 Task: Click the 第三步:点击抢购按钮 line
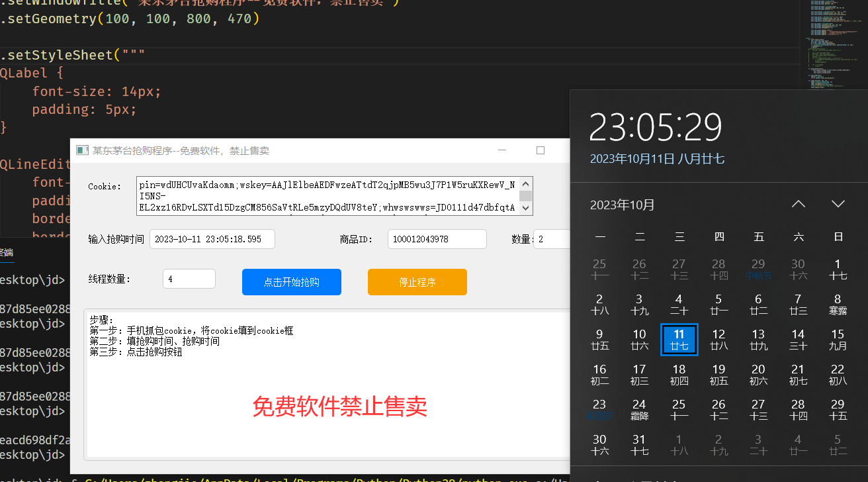[136, 352]
